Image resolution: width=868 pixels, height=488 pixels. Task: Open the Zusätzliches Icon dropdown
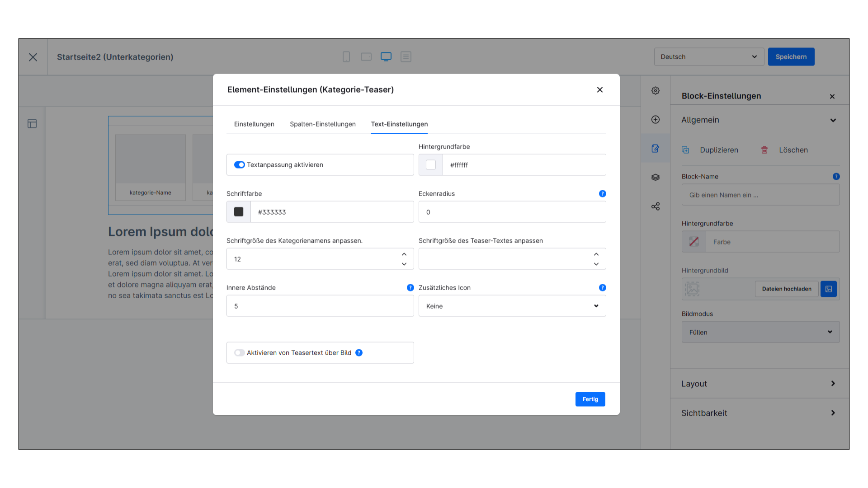click(x=512, y=306)
